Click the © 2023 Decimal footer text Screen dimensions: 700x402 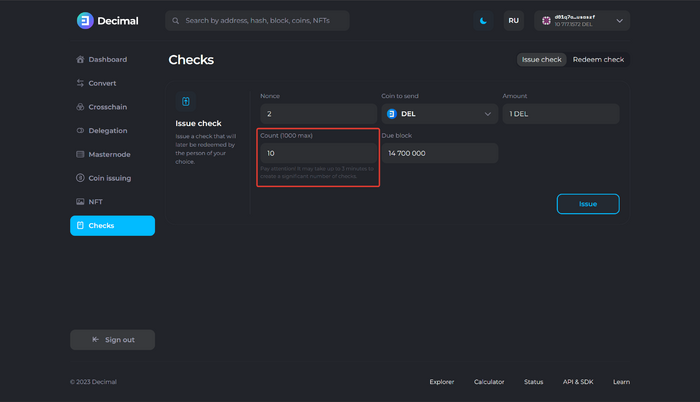tap(93, 382)
